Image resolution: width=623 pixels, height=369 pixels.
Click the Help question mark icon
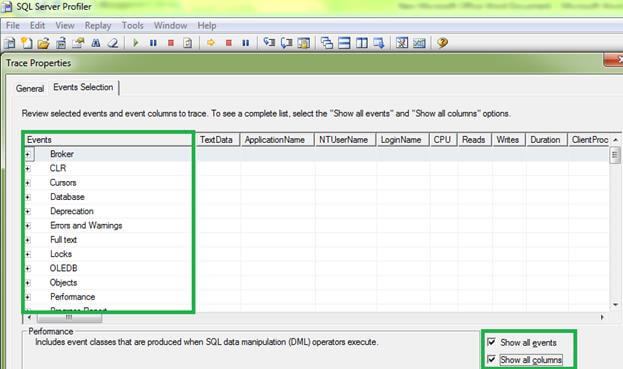pos(442,43)
